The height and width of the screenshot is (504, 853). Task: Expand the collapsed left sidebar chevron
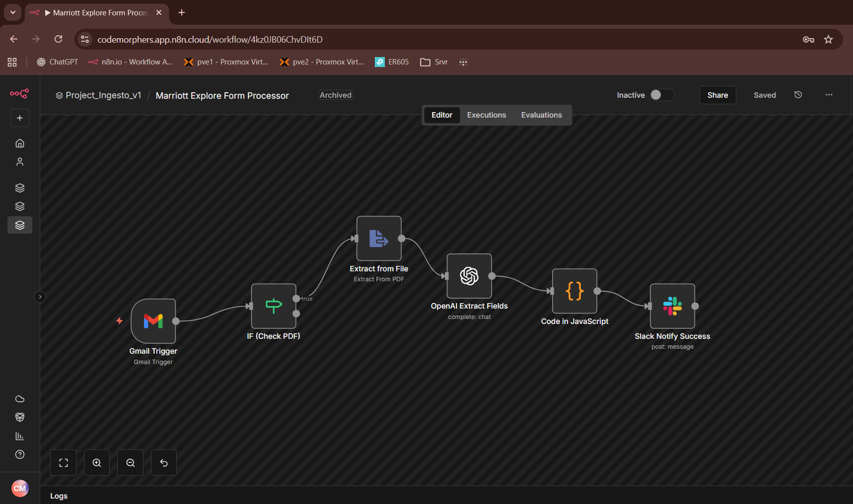[x=40, y=297]
